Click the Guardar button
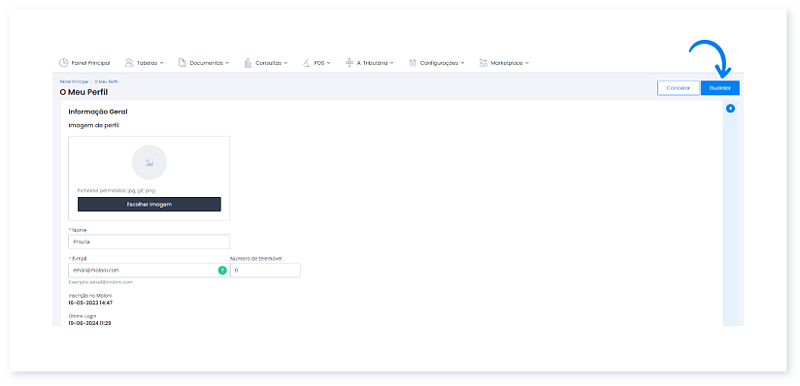The height and width of the screenshot is (386, 800). pos(720,88)
